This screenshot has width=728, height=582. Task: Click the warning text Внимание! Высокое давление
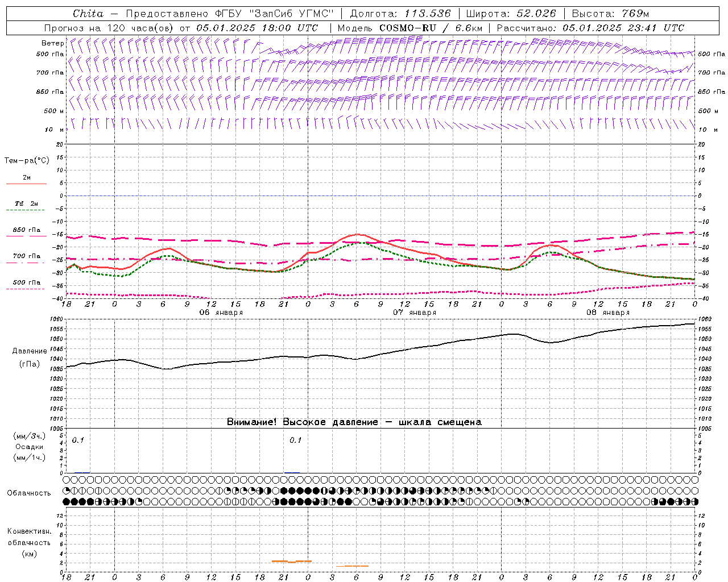[302, 422]
